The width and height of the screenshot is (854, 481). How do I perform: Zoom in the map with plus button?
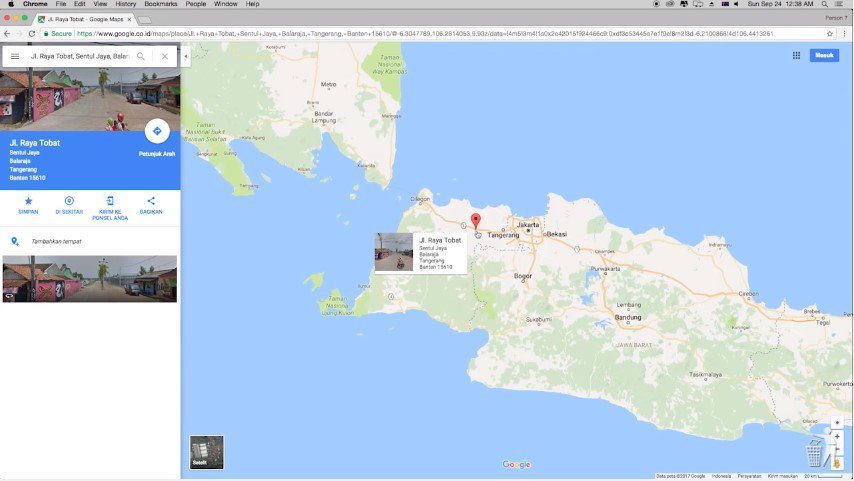coord(837,436)
